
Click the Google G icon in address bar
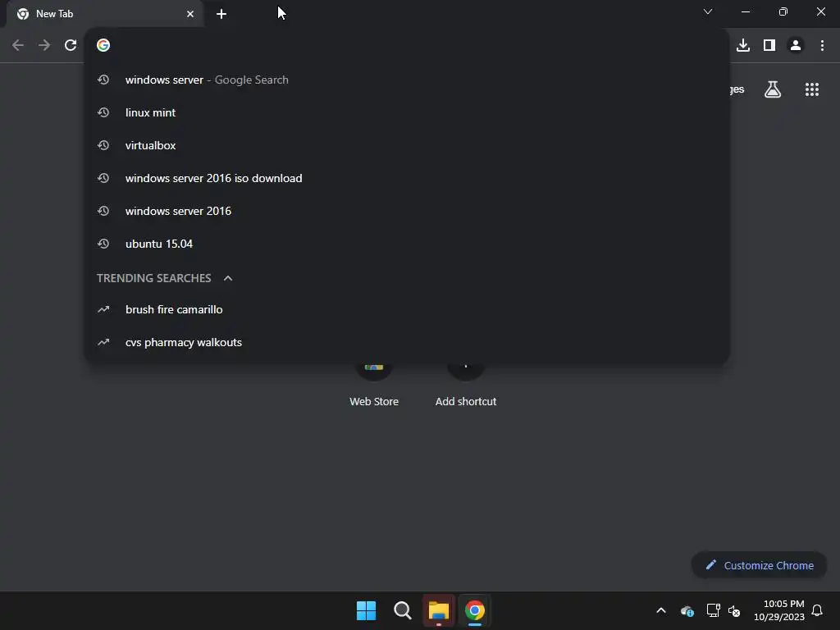[x=103, y=45]
